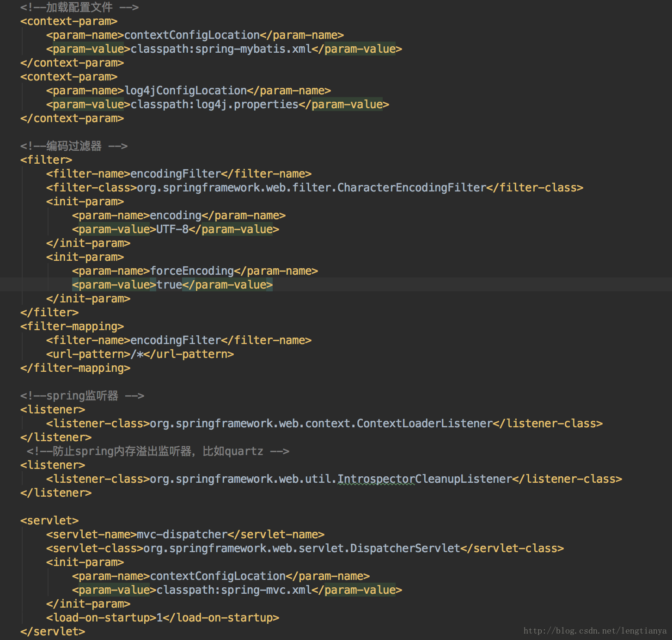
Task: Click the closing </servlet> tag
Action: tap(53, 632)
